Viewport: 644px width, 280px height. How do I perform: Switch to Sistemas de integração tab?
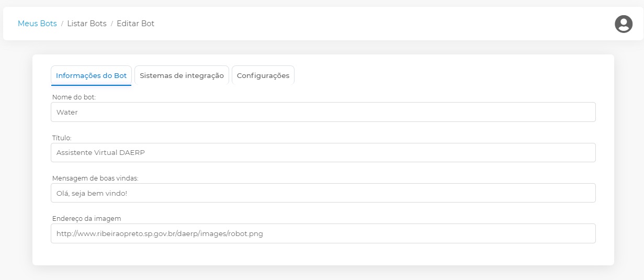click(182, 75)
